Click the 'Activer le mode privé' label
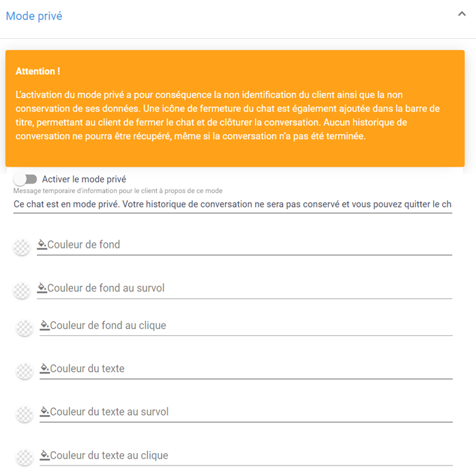This screenshot has height=475, width=476. (x=84, y=179)
